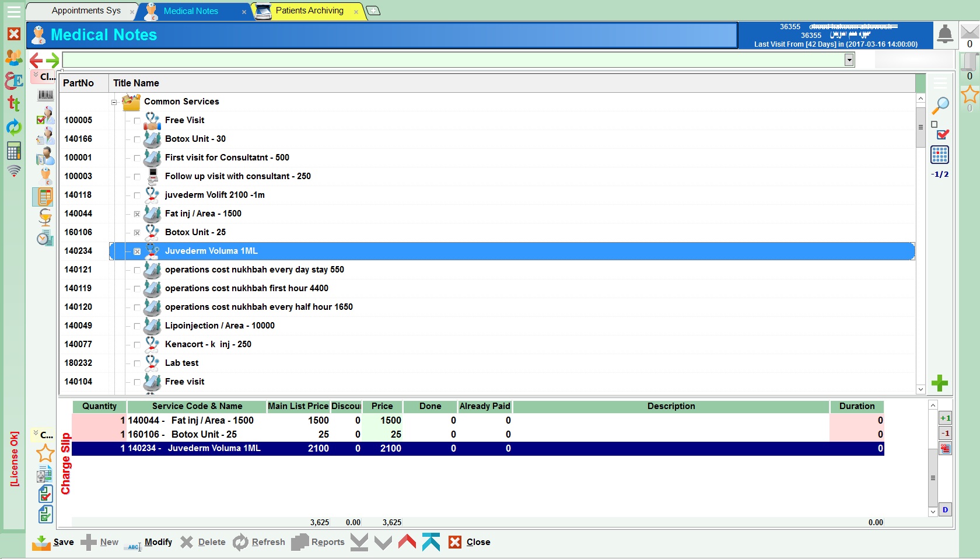The image size is (980, 559).
Task: Collapse the Common Services tree node
Action: click(114, 102)
